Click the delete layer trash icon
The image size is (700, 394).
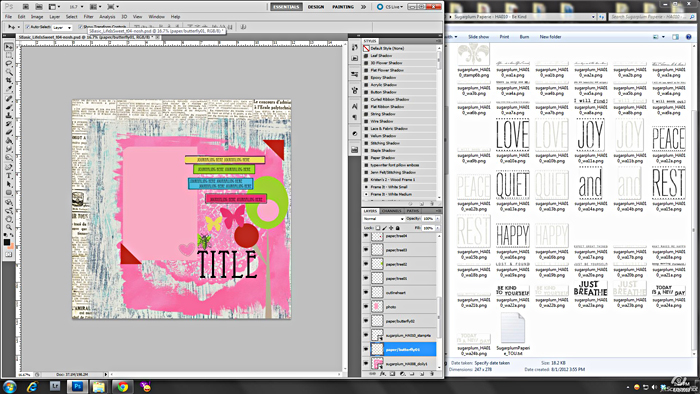432,374
